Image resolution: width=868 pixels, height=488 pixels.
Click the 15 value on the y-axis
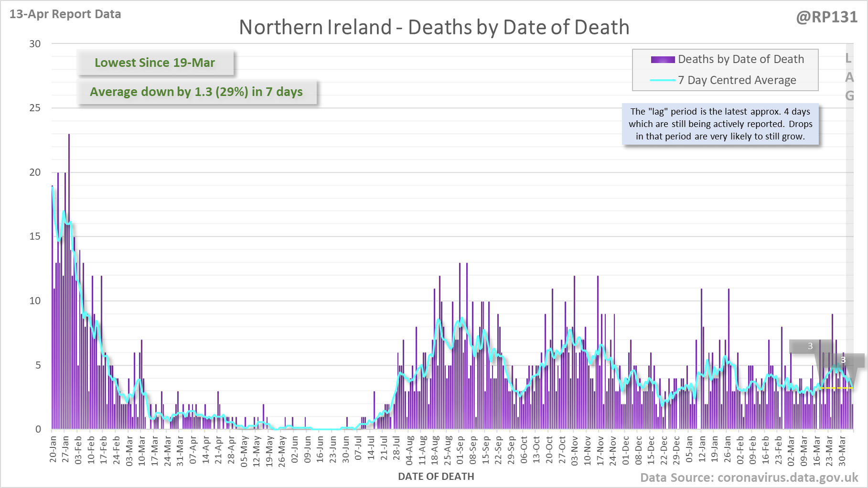[x=35, y=236]
